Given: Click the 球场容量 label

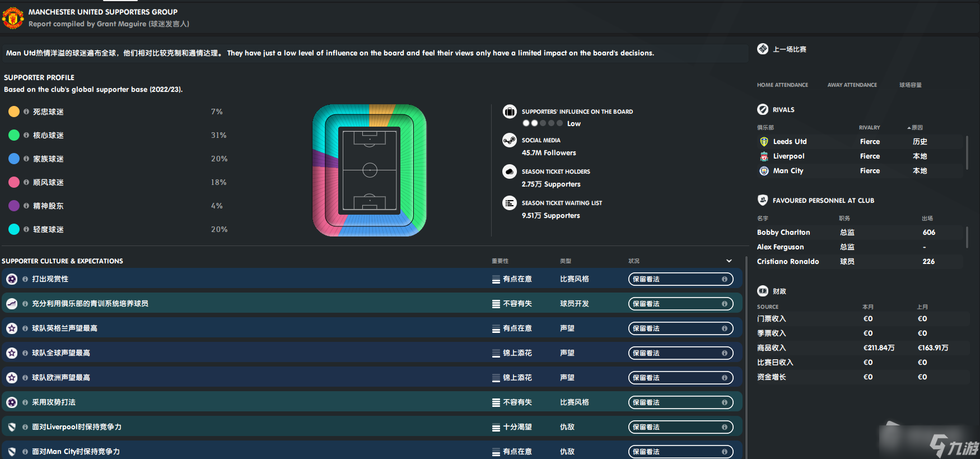Looking at the screenshot, I should pyautogui.click(x=911, y=85).
